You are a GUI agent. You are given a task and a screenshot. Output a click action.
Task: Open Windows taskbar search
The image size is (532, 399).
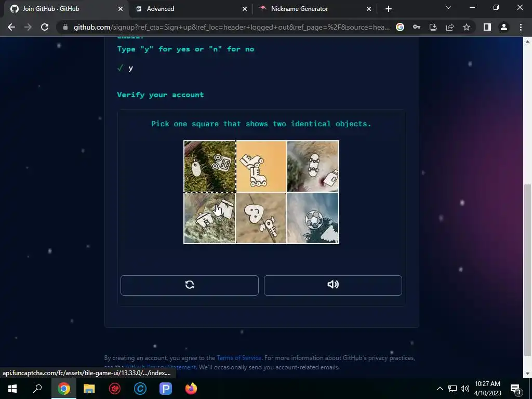tap(37, 389)
